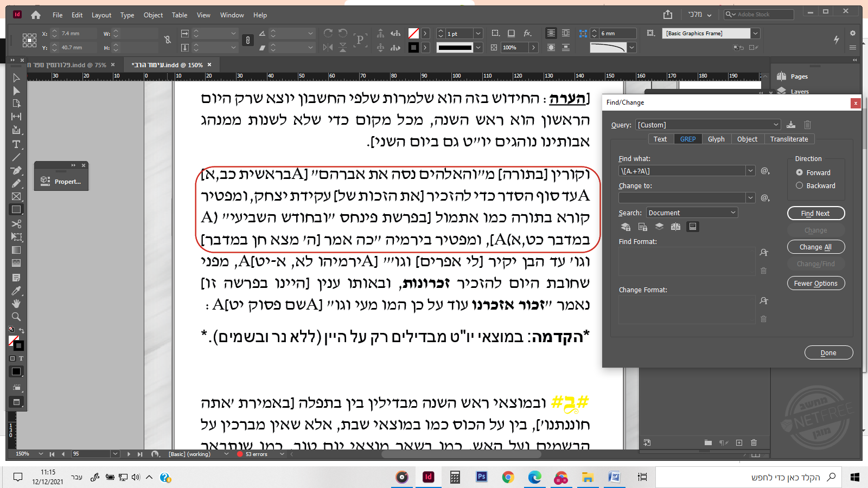Open special characters menu for Change to
The height and width of the screenshot is (488, 868).
pos(765,198)
